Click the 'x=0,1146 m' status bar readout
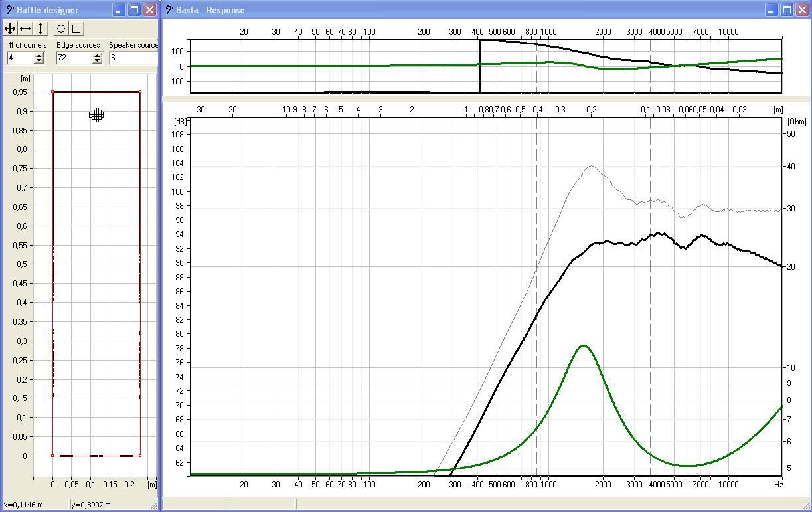 tap(23, 505)
